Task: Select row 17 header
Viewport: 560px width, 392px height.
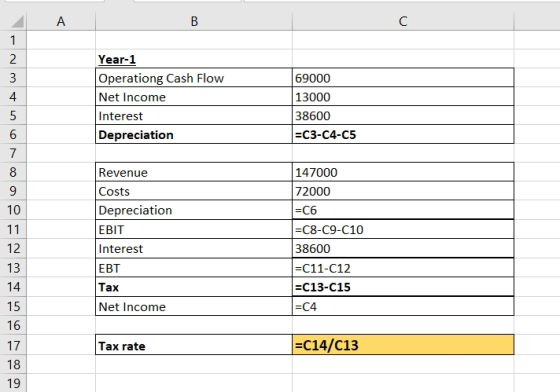Action: pyautogui.click(x=13, y=345)
